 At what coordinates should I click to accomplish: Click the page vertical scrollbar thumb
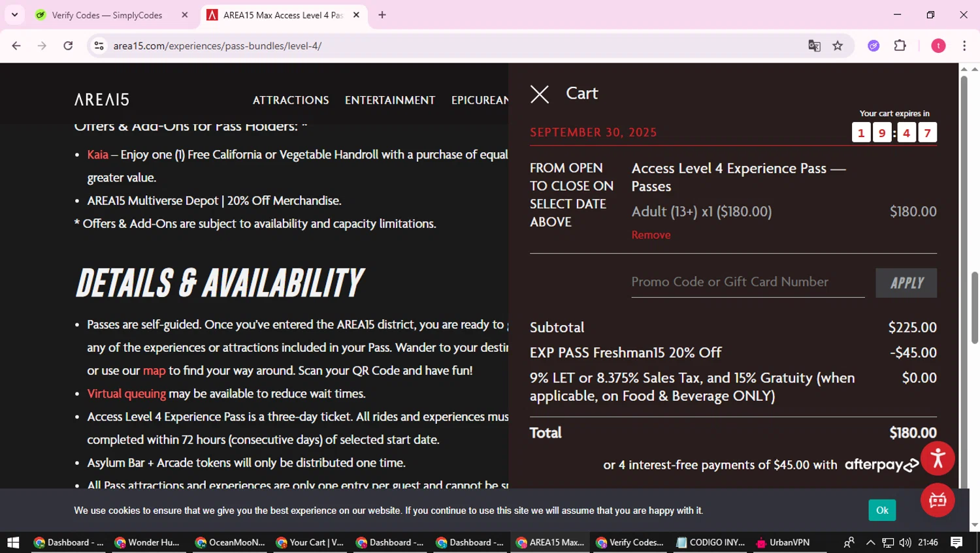click(x=974, y=307)
